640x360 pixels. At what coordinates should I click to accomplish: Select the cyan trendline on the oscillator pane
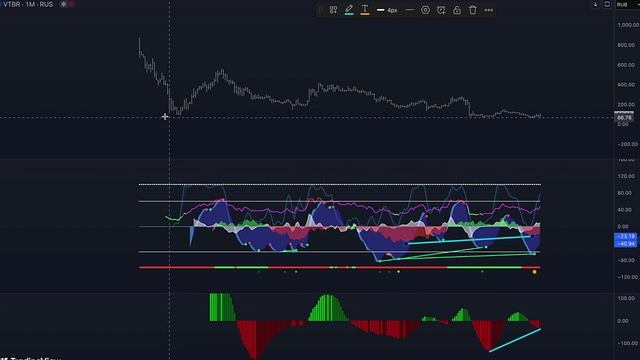point(469,240)
